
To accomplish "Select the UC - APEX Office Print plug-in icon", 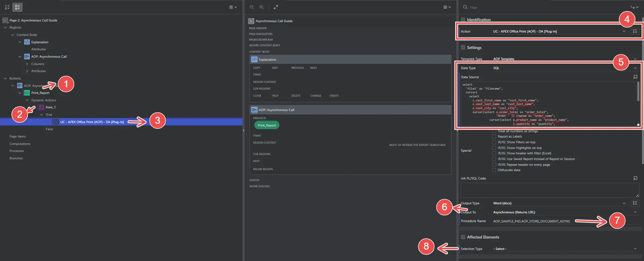I will (x=56, y=122).
